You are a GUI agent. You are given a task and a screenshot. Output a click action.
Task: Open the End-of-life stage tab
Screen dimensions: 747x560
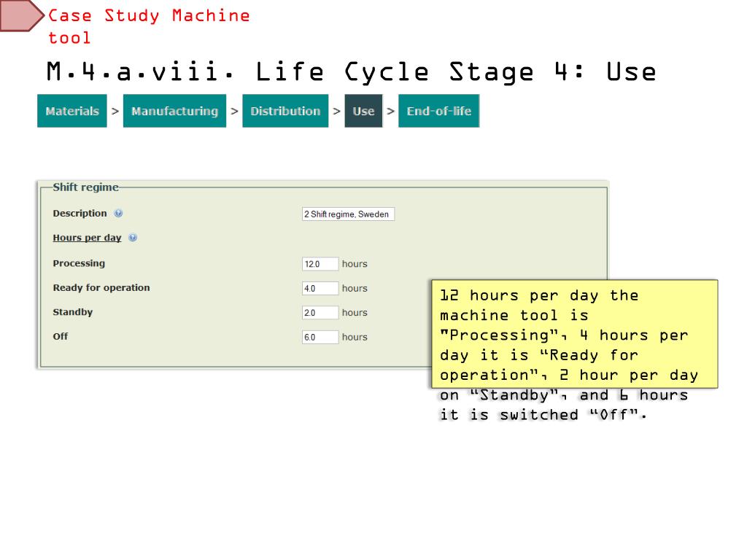(438, 111)
